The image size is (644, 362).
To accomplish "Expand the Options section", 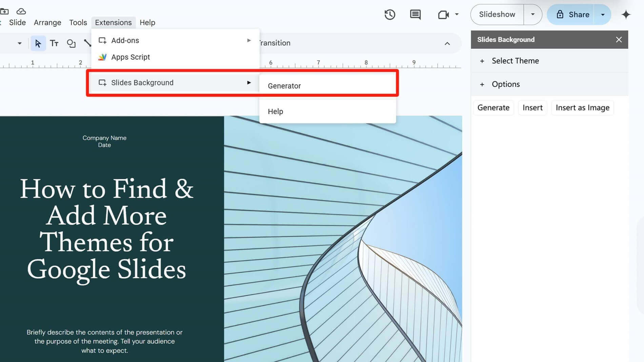I will [549, 84].
